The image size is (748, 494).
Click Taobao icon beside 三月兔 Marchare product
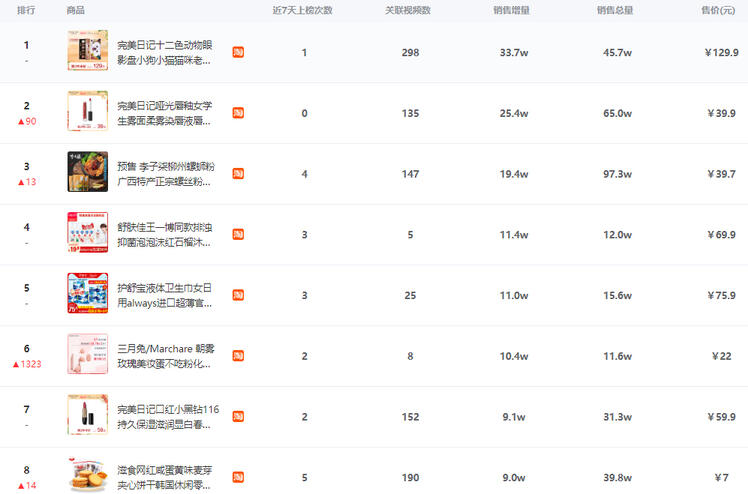[238, 356]
